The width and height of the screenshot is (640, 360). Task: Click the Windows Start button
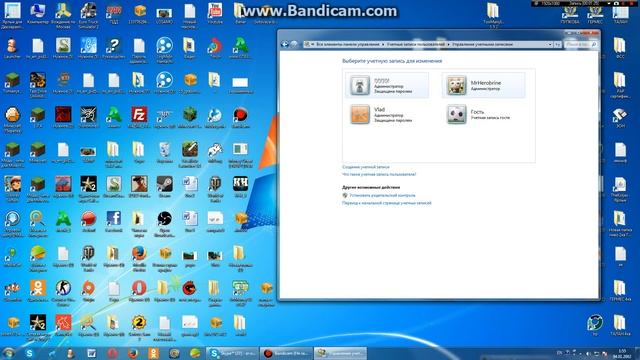click(9, 353)
